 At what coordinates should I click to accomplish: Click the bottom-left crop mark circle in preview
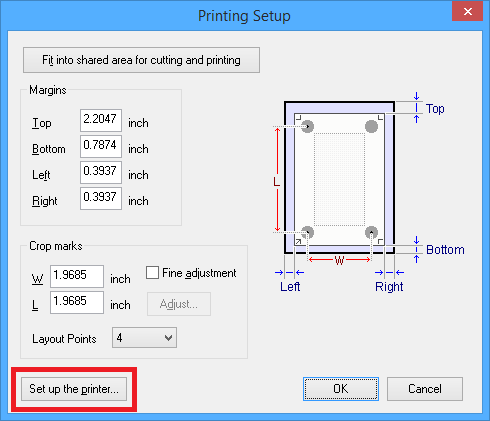point(307,232)
